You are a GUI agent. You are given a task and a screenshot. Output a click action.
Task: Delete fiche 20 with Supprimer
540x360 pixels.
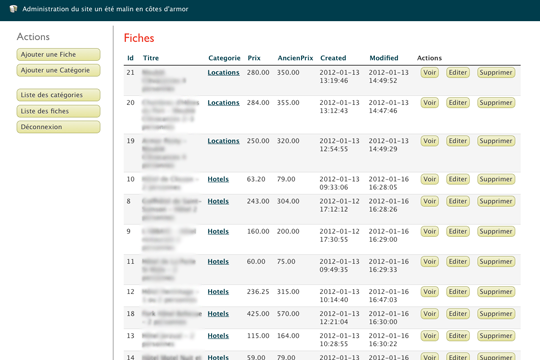(496, 103)
